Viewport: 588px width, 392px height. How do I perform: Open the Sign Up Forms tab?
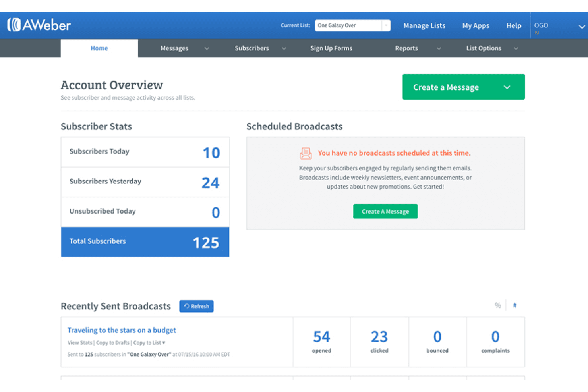point(331,48)
